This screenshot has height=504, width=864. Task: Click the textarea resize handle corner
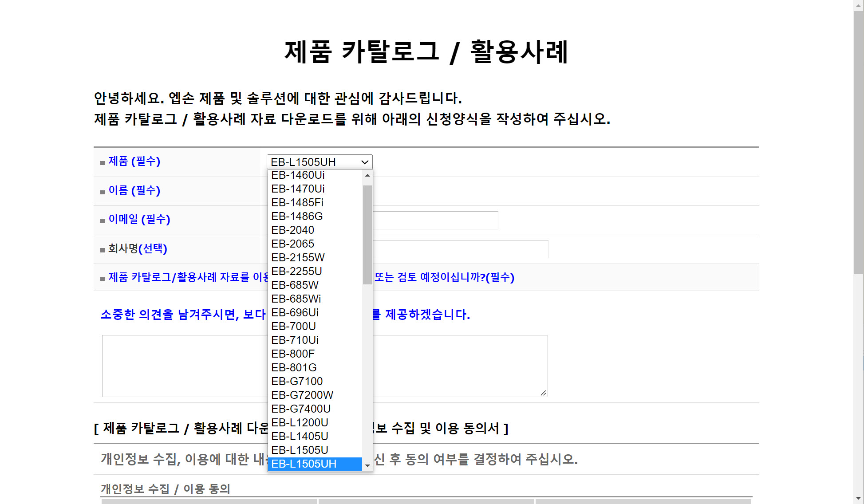543,393
